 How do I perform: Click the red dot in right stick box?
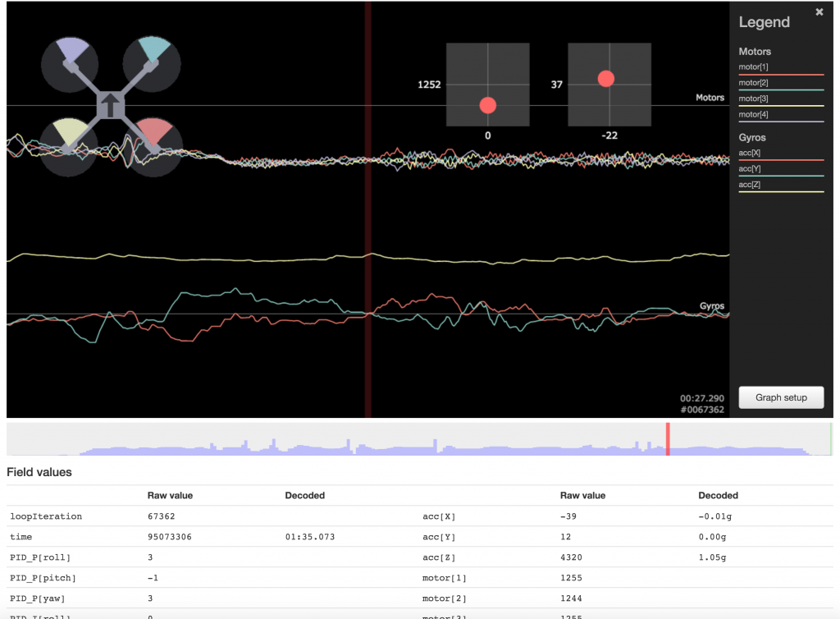[x=606, y=79]
